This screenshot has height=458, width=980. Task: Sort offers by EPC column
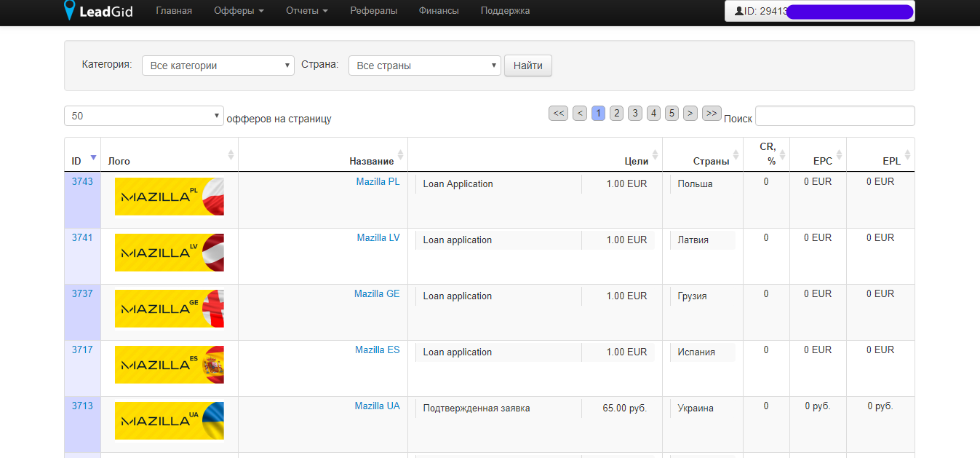click(x=822, y=161)
